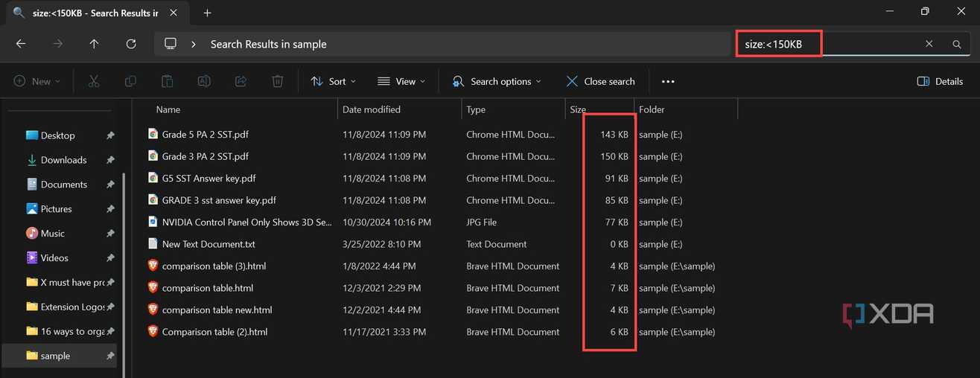Select the sample folder in sidebar
The width and height of the screenshot is (980, 378).
pyautogui.click(x=60, y=356)
